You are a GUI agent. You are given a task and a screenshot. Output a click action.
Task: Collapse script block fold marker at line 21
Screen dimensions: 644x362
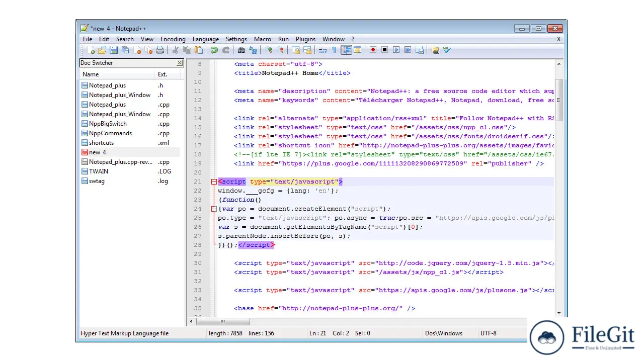pos(214,182)
